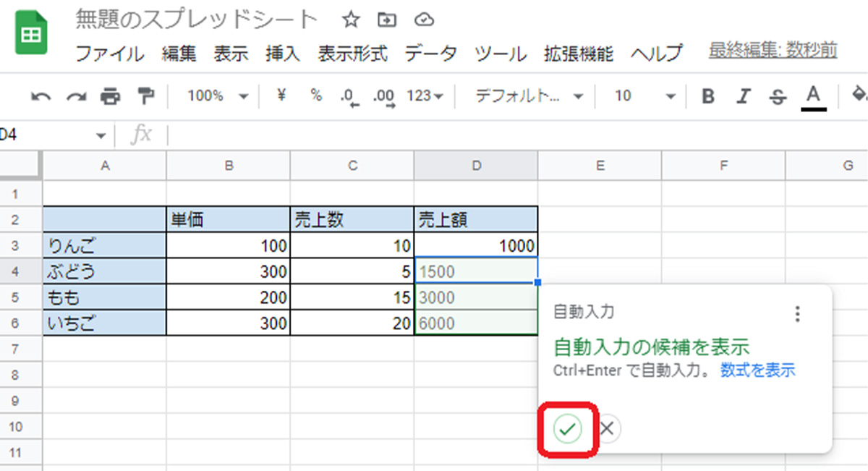868x471 pixels.
Task: Select the 単価 header cell
Action: [229, 220]
